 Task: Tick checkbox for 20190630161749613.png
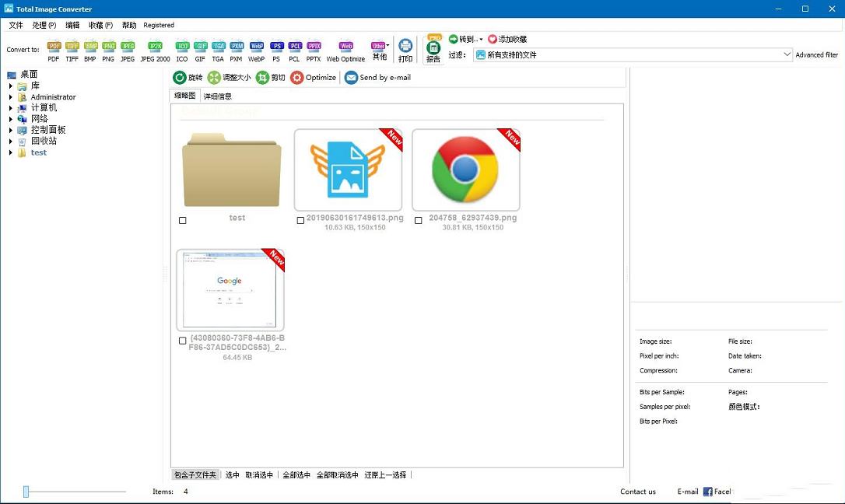point(300,221)
